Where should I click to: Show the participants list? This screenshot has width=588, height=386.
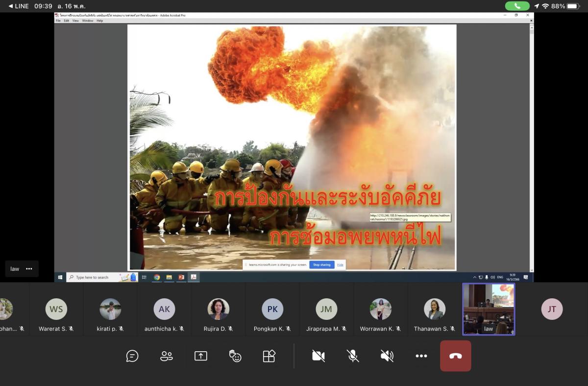pos(167,356)
